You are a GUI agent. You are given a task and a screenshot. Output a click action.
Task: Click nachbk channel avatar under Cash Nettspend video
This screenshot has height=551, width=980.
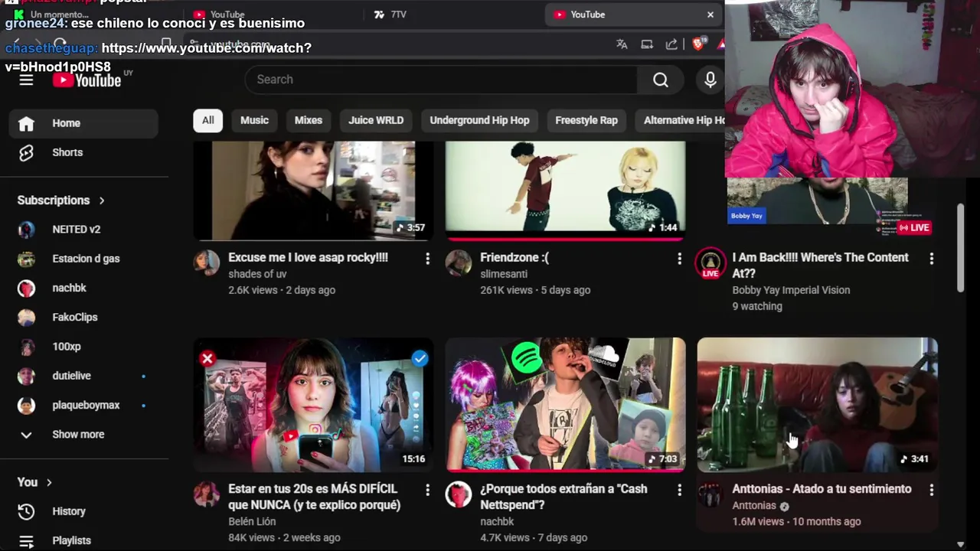(459, 494)
